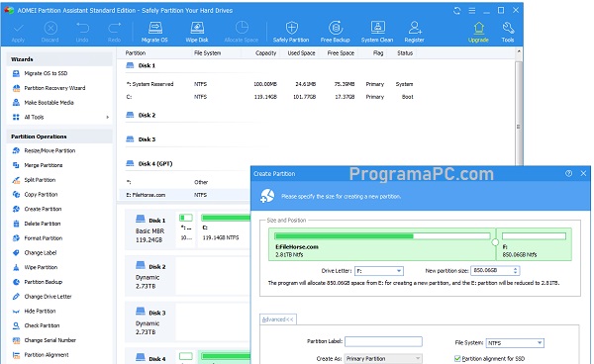
Task: Click the Capacity column header
Action: pyautogui.click(x=265, y=53)
